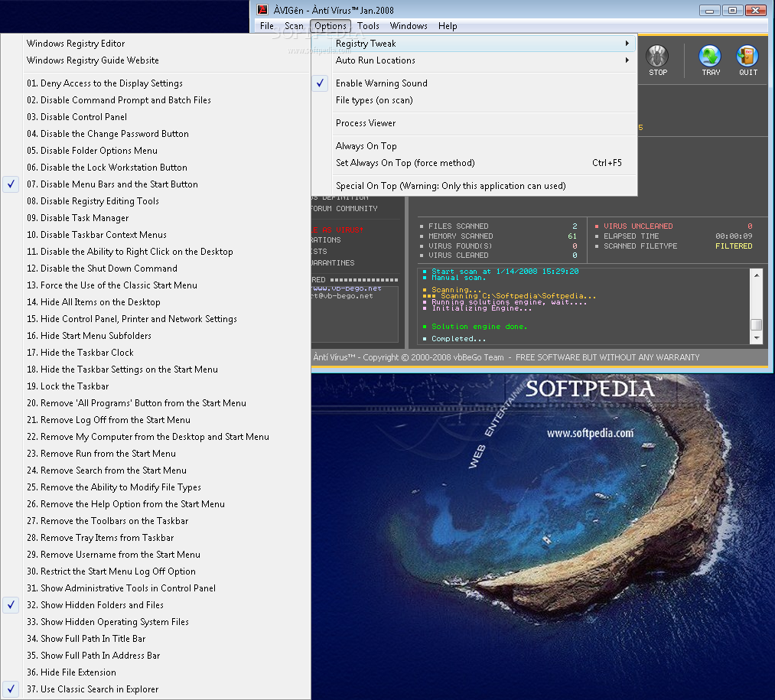Select 10. Disable Taskbar Context Menus
This screenshot has width=775, height=700.
click(156, 234)
